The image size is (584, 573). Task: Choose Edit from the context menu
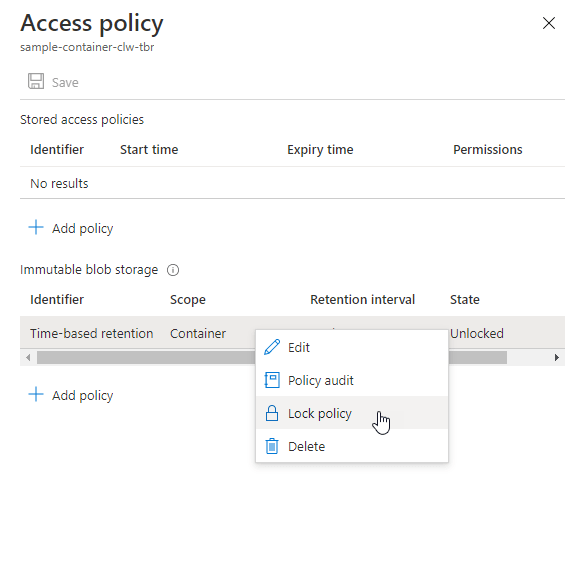352,347
